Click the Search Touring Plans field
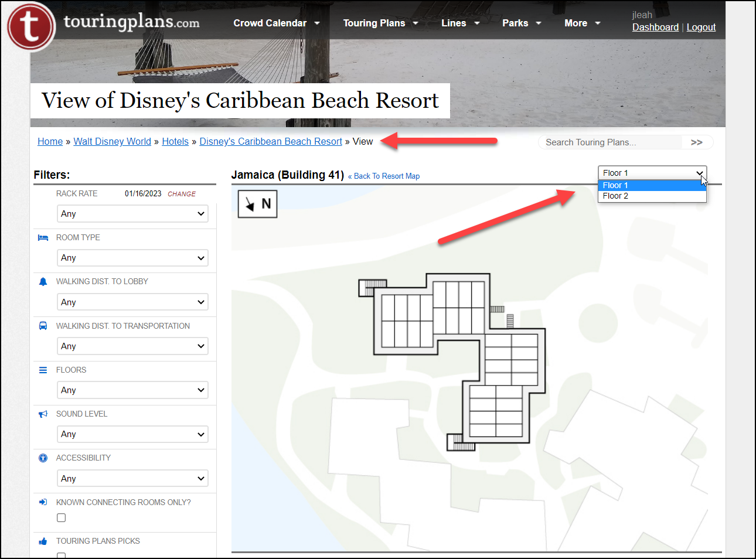 pos(609,142)
